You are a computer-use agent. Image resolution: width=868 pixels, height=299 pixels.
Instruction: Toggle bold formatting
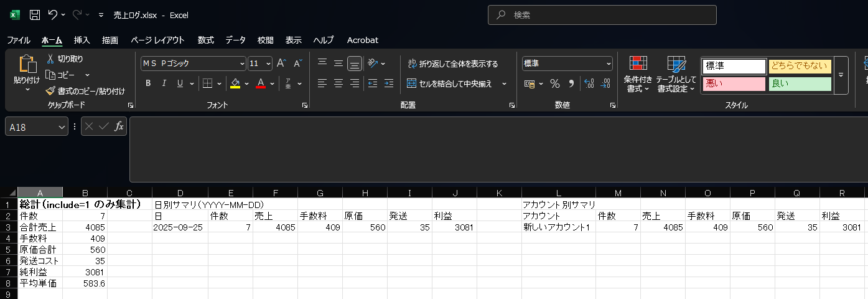tap(148, 83)
